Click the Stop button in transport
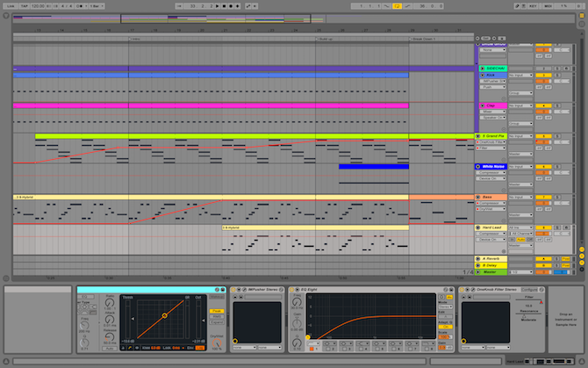 223,6
